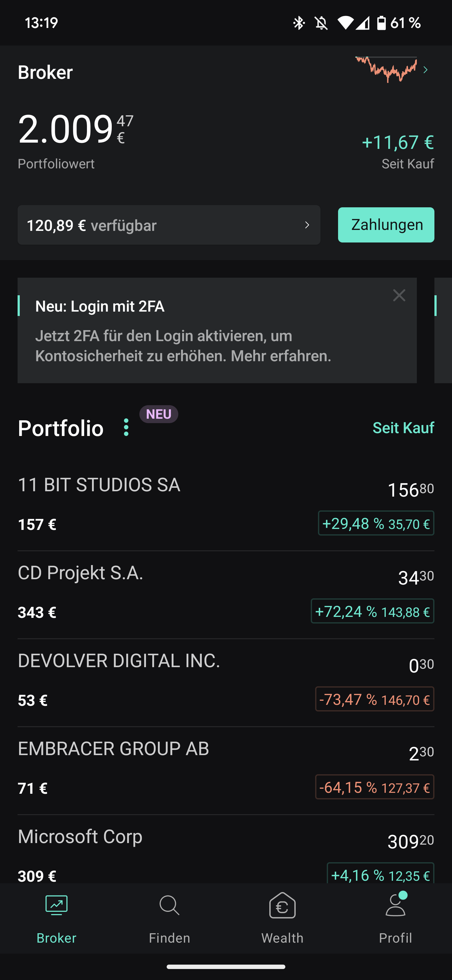Toggle the Seit Kauf performance display
452x980 pixels.
(403, 427)
